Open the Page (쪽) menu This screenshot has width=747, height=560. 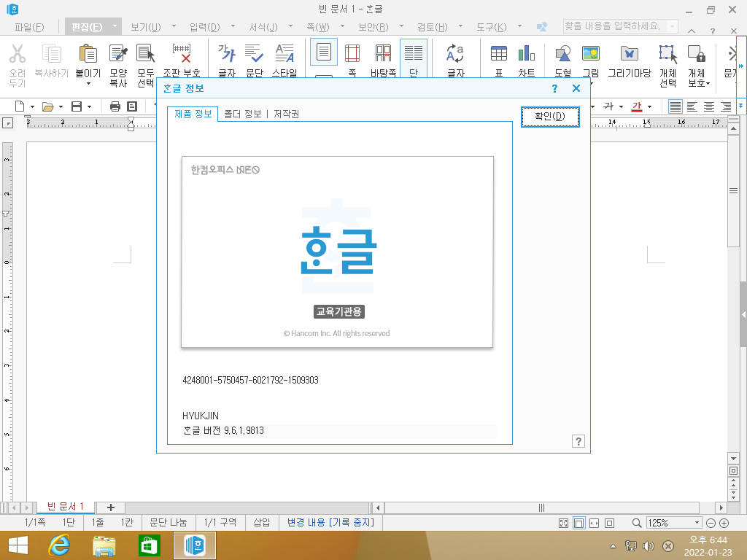point(318,27)
